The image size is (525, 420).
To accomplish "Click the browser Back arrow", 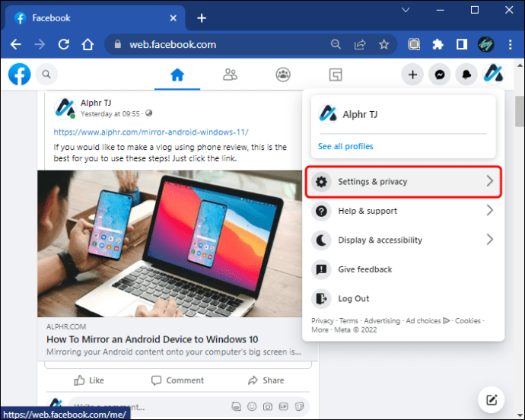I will 15,44.
